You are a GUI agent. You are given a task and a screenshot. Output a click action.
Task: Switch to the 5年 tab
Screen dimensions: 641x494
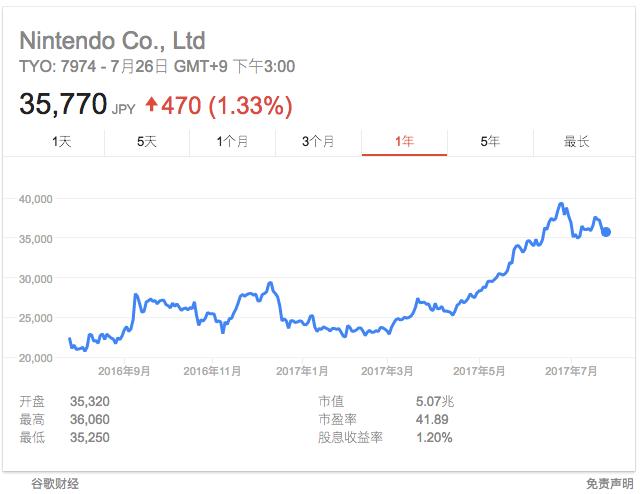pyautogui.click(x=490, y=142)
